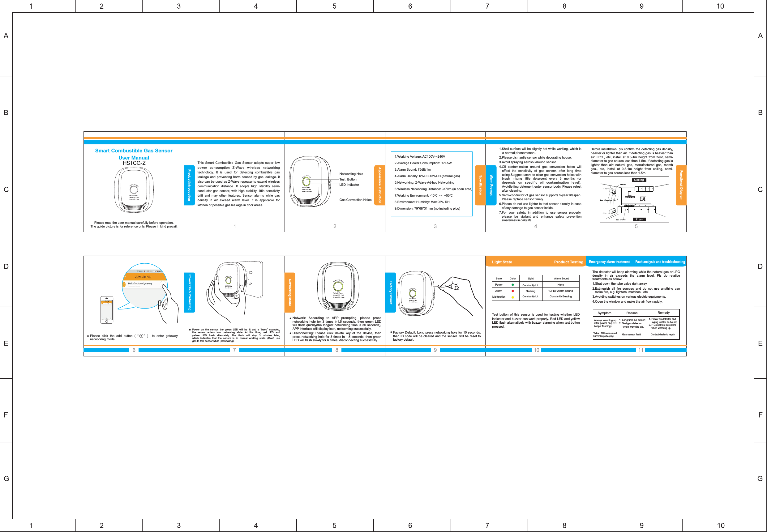Click the 'Flashing' table cell
This screenshot has width=767, height=532.
coord(531,291)
